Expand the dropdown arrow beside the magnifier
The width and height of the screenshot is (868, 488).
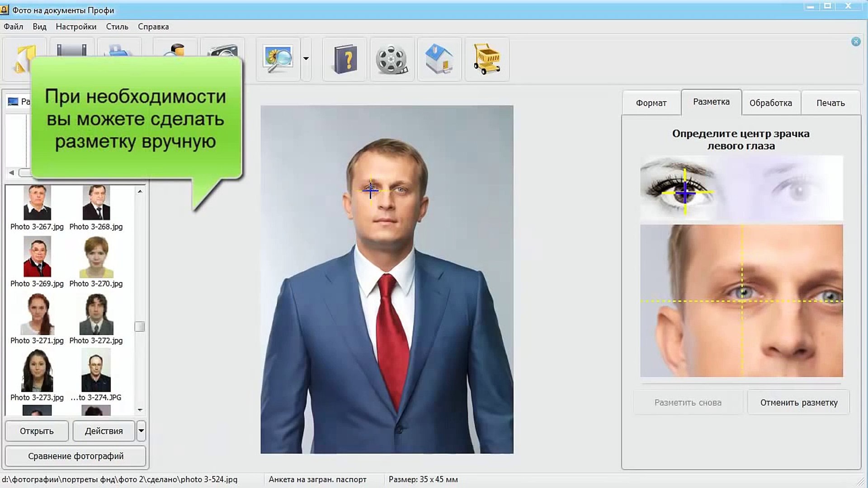(x=306, y=59)
